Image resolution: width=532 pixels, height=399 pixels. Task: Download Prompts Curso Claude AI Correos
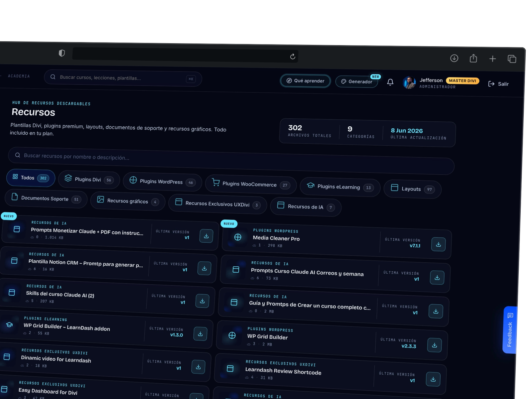(437, 278)
